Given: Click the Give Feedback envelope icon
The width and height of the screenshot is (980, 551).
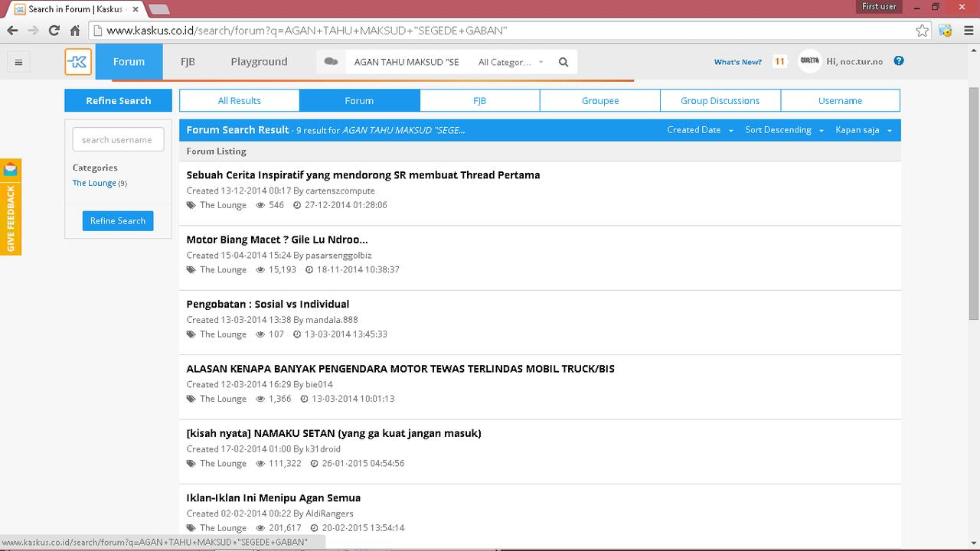Looking at the screenshot, I should pyautogui.click(x=11, y=169).
